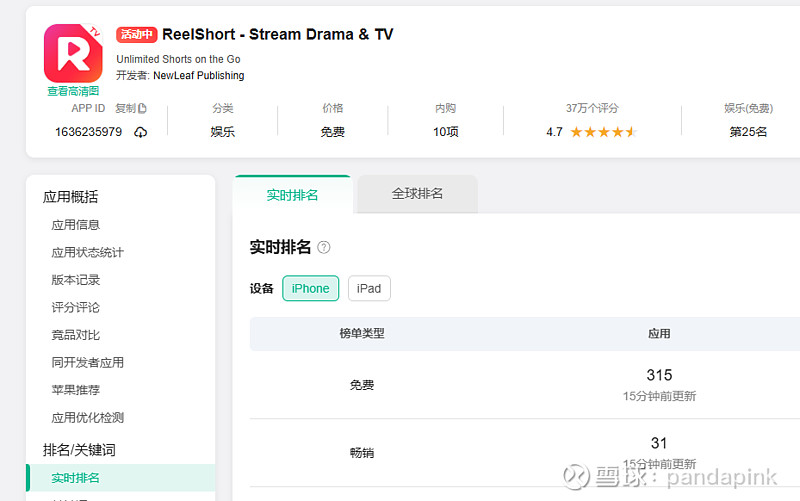
Task: Click the APP ID number 1636235979
Action: 88,132
